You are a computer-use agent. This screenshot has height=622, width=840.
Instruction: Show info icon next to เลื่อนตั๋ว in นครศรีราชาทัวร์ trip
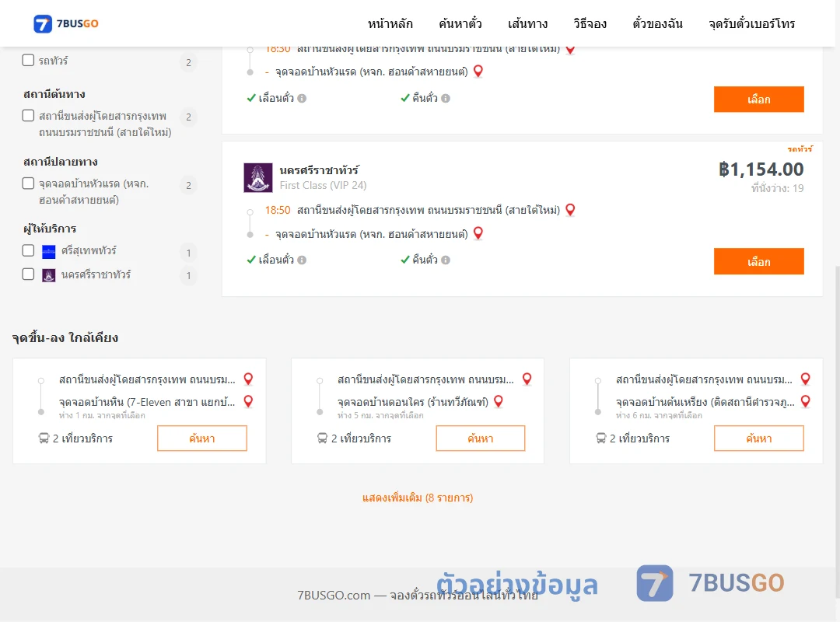pos(302,260)
